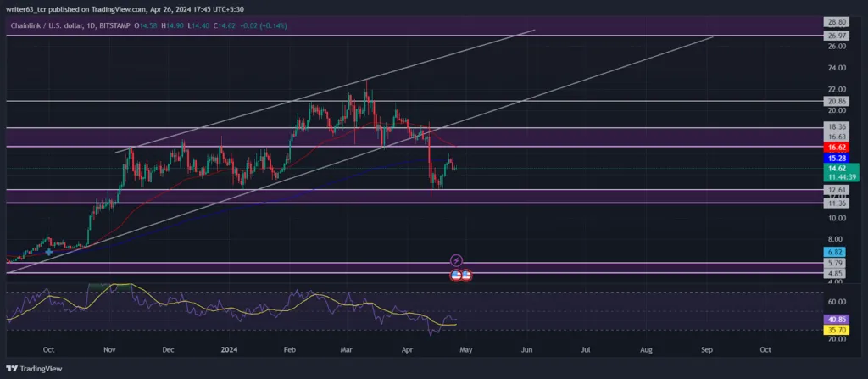
Task: Click the Feb label on time axis
Action: click(288, 350)
